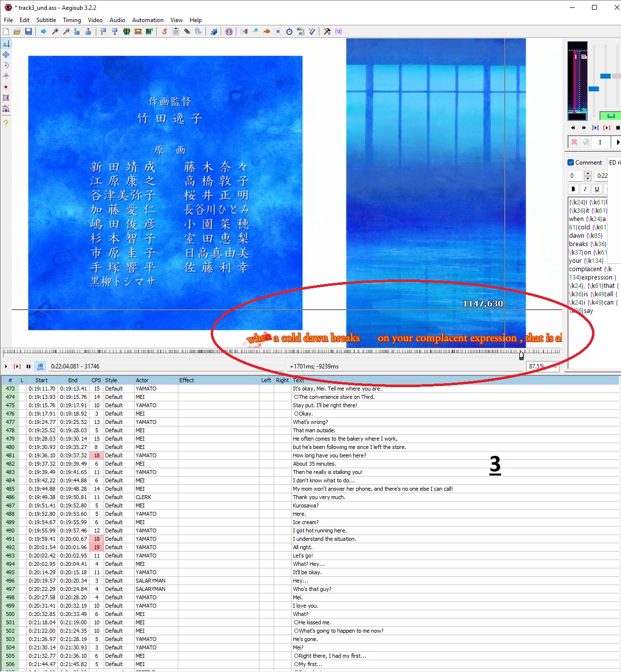Click Underline formatting button

tap(597, 189)
